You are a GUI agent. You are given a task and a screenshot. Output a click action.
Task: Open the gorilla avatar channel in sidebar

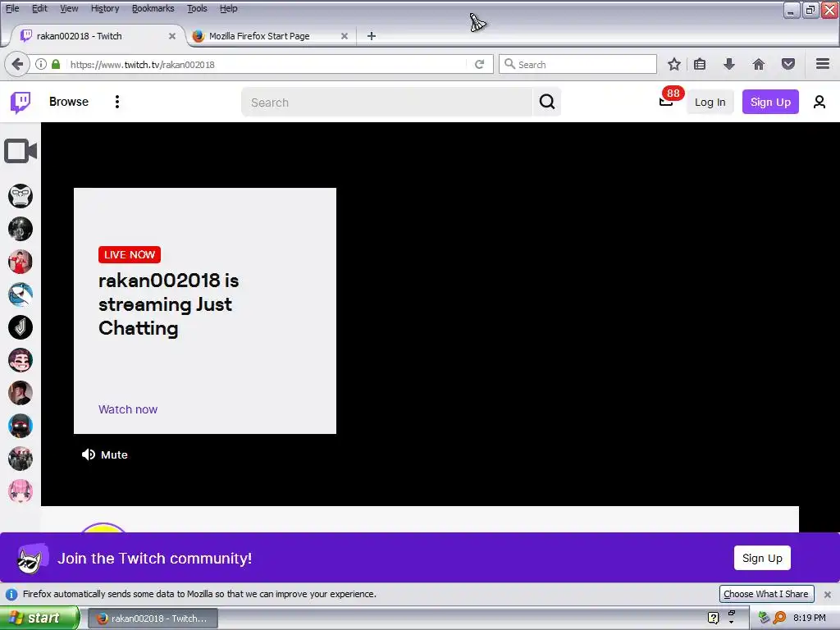(x=21, y=196)
